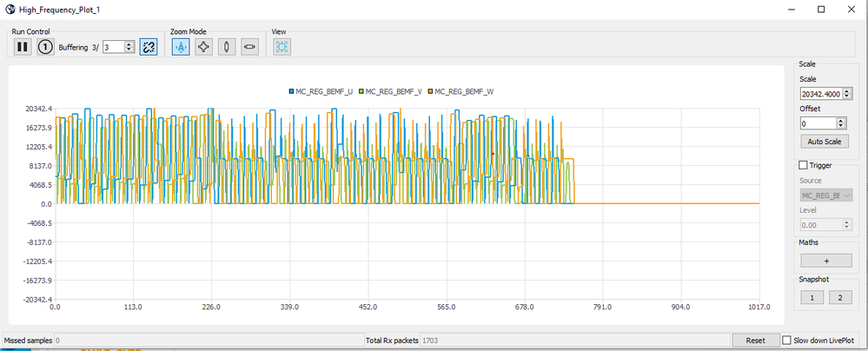Select the auto zoom mode icon
This screenshot has width=868, height=351.
tap(181, 47)
